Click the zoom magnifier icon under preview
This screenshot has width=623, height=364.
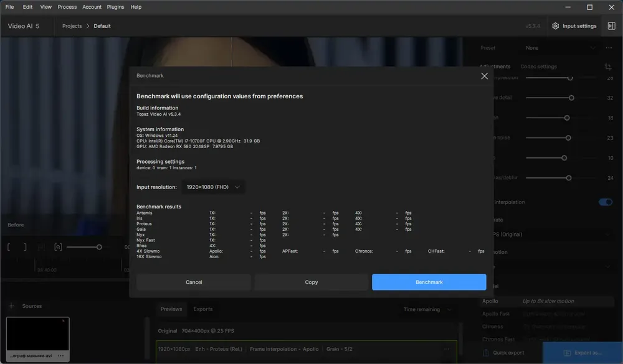pos(58,247)
